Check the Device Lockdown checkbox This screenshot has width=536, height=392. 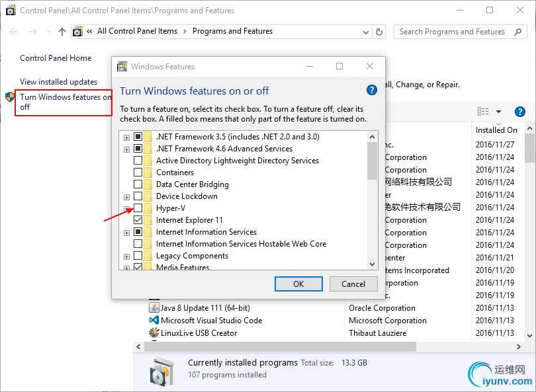[x=138, y=196]
